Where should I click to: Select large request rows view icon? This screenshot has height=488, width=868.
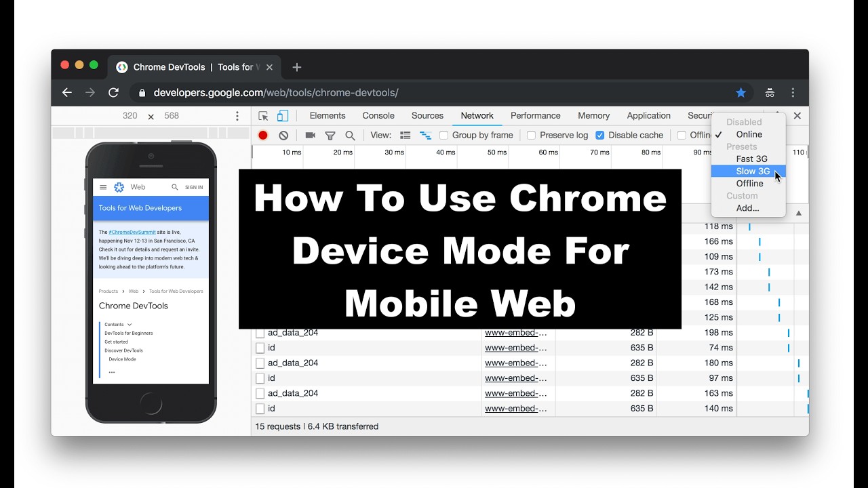(406, 136)
